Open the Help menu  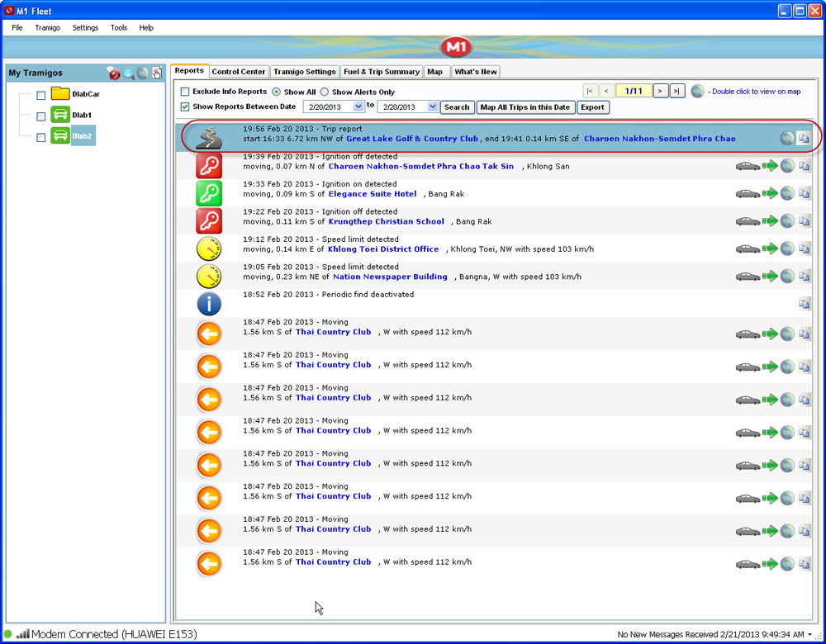(x=146, y=28)
